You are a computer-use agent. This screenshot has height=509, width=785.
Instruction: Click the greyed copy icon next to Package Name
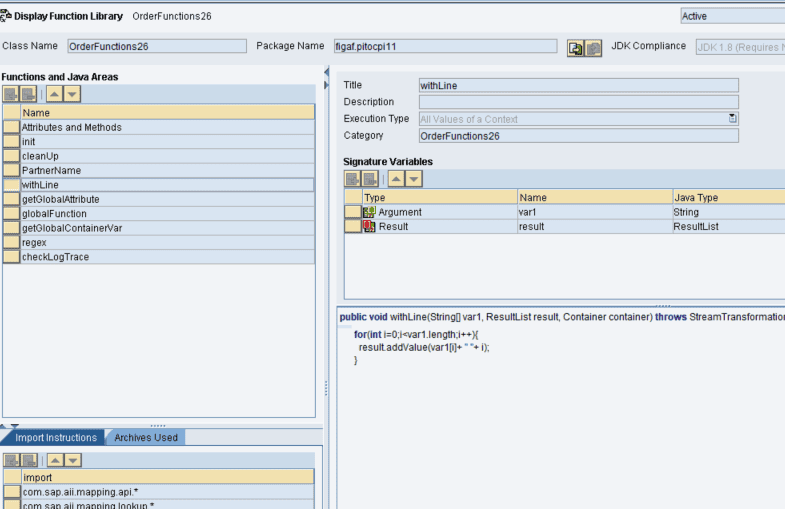[593, 48]
